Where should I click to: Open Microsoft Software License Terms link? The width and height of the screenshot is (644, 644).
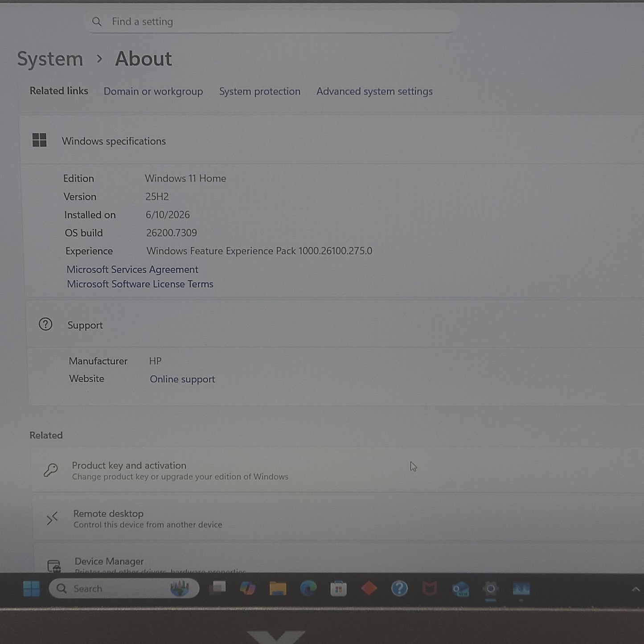point(140,284)
